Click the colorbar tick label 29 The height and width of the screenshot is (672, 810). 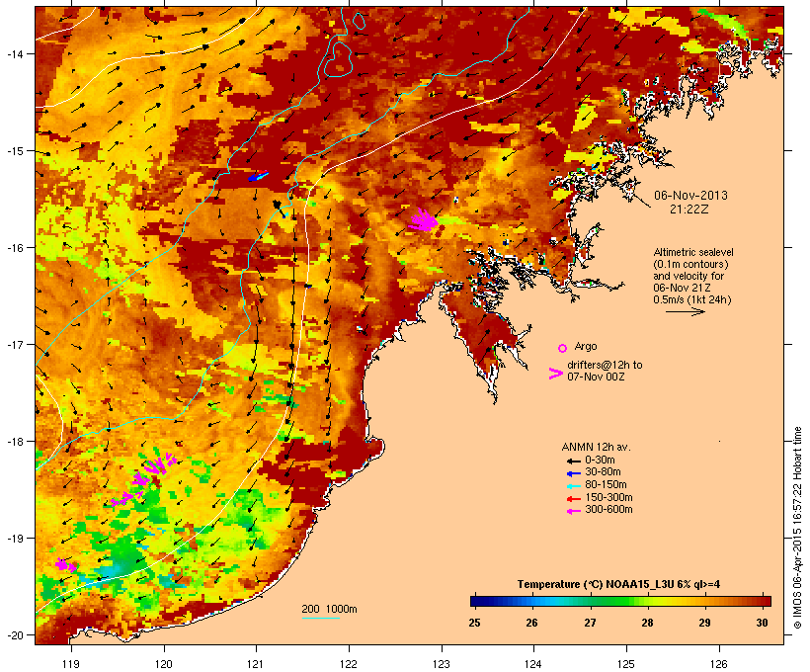[704, 623]
